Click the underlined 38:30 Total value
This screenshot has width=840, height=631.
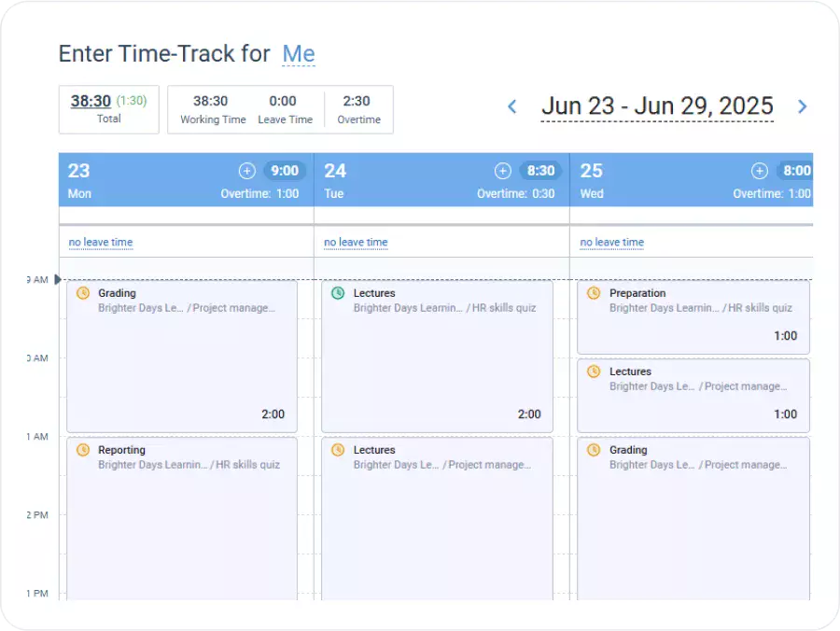click(89, 100)
